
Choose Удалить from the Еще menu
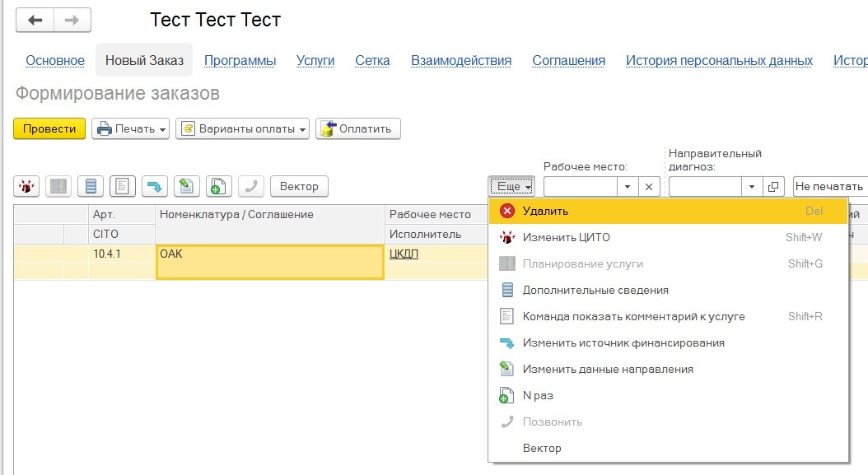tap(545, 211)
